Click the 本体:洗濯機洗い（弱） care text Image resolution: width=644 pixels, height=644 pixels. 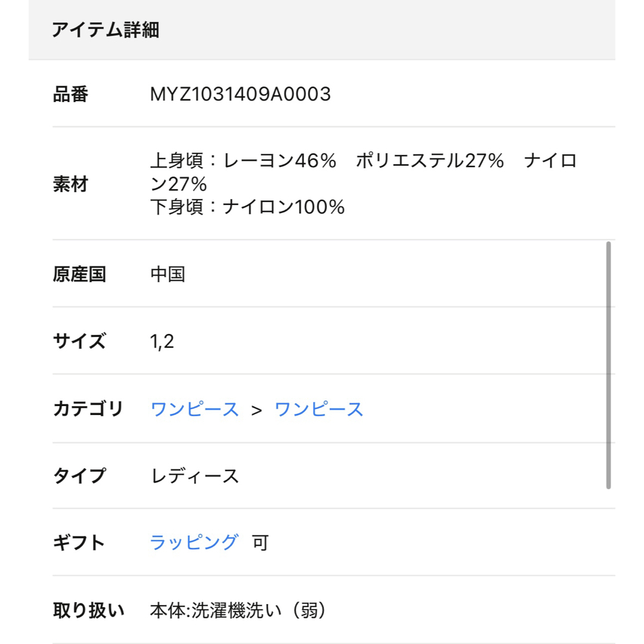238,610
